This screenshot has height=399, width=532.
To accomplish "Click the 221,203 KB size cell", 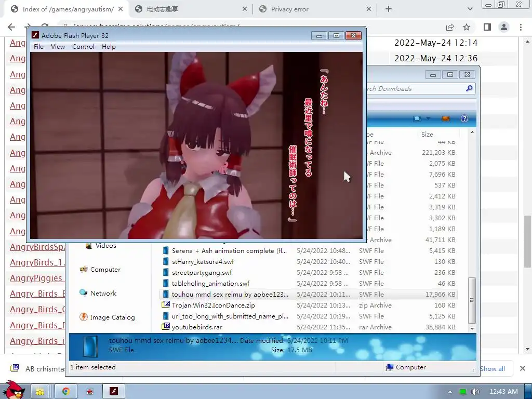I will coord(438,153).
